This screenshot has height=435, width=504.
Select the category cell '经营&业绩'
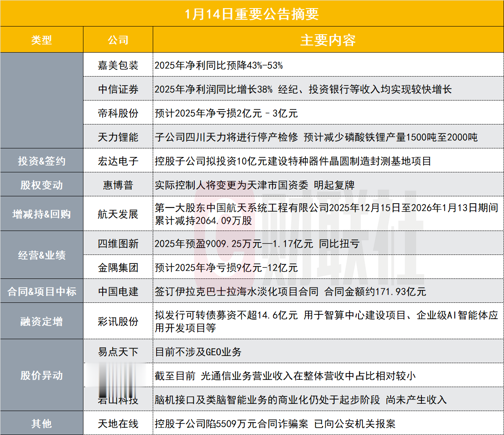pos(42,255)
